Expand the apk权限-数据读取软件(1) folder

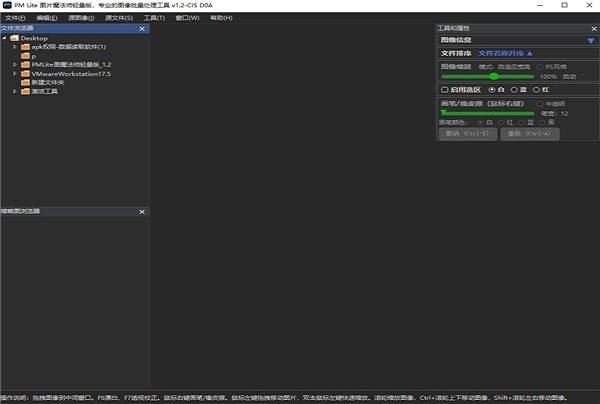(x=15, y=47)
